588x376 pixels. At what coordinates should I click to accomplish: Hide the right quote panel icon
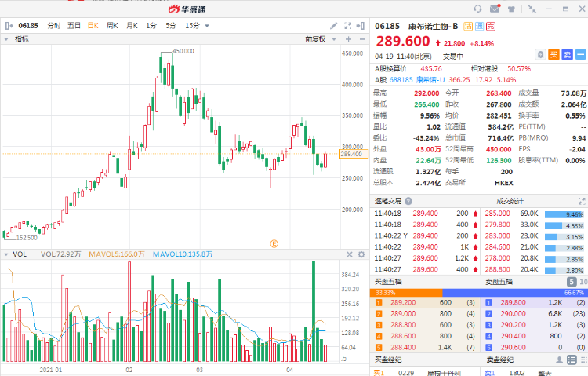[x=361, y=26]
